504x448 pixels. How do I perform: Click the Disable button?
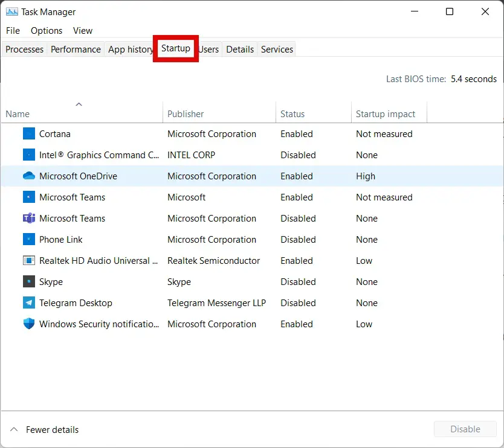[465, 429]
